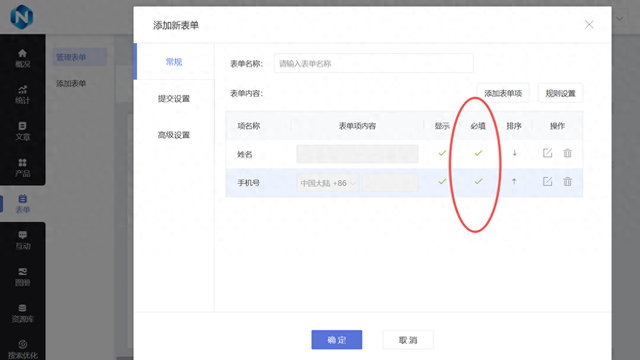Viewport: 640px width, 360px height.
Task: Switch to the 提交设置 tab
Action: 174,98
